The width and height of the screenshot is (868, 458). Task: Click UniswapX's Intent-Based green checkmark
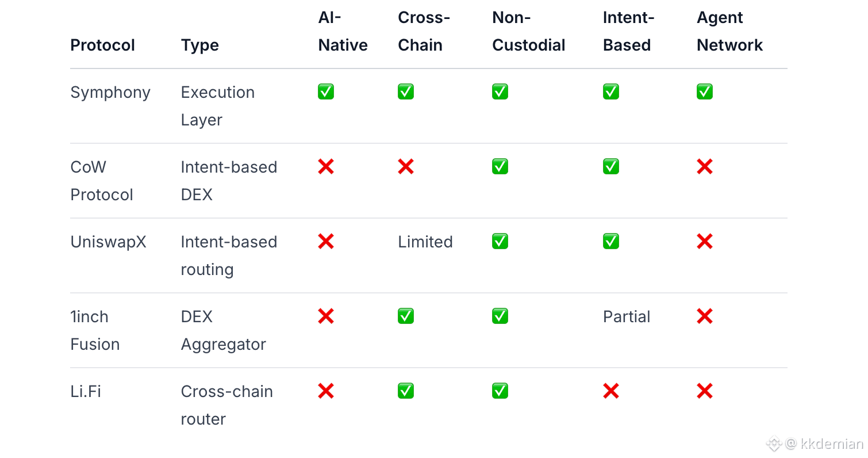[611, 242]
